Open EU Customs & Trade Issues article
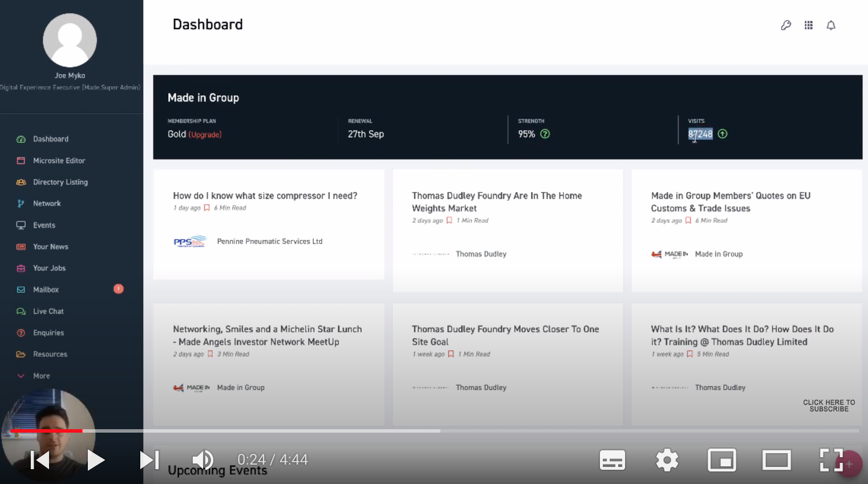This screenshot has width=868, height=484. click(731, 202)
